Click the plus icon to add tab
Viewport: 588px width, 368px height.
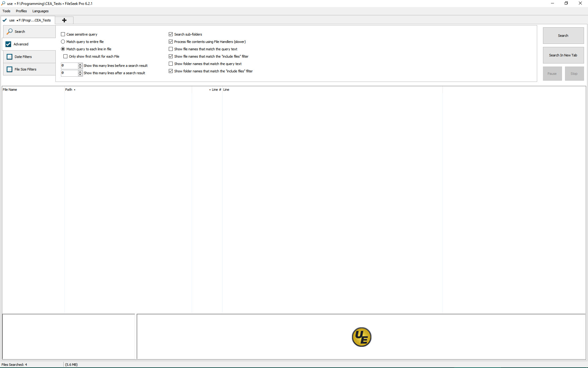point(64,20)
